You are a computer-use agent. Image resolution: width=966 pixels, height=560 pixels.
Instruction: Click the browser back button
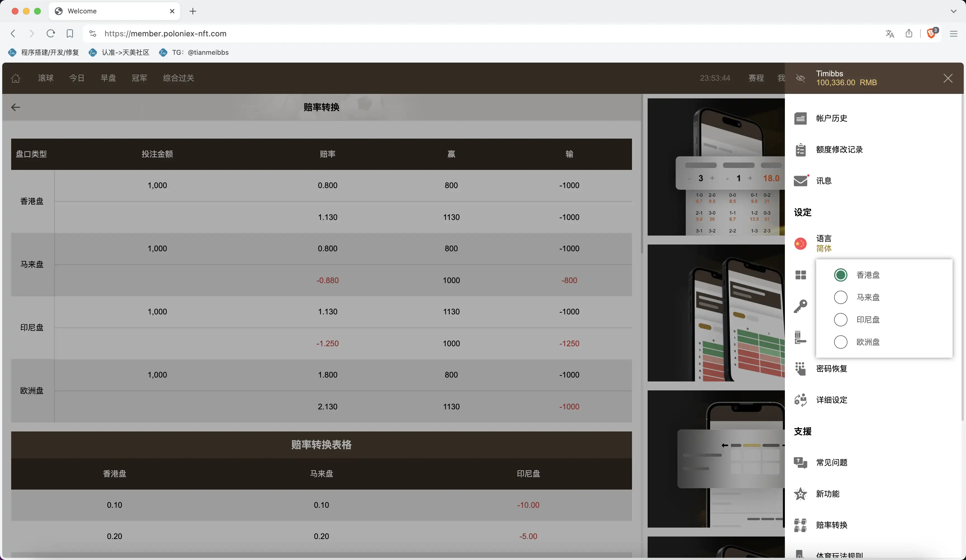click(x=13, y=34)
